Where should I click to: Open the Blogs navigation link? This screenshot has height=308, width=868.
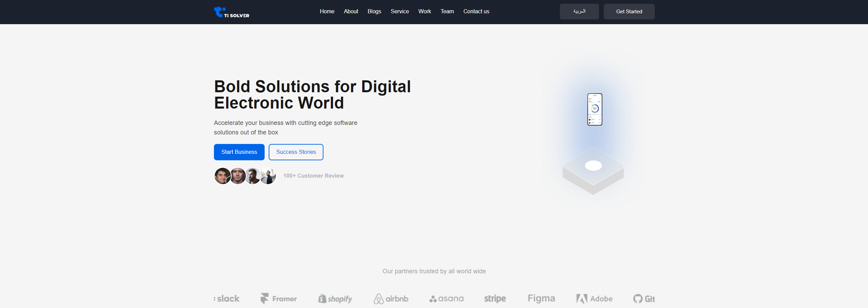(x=374, y=12)
